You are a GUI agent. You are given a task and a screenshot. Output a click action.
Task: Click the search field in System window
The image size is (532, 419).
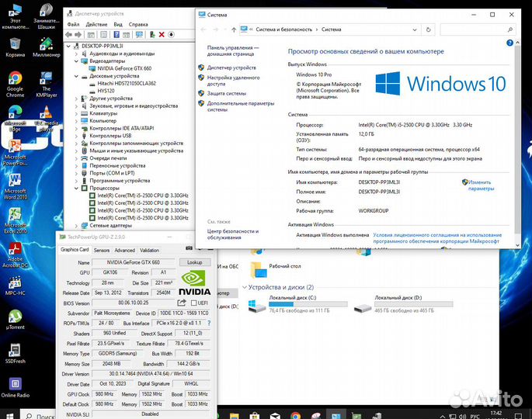[x=478, y=29]
